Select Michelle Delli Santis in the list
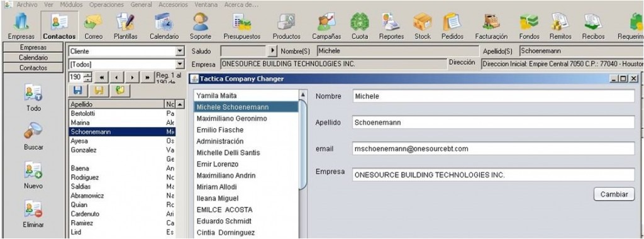Screen dimensions: 644x239 click(247, 153)
